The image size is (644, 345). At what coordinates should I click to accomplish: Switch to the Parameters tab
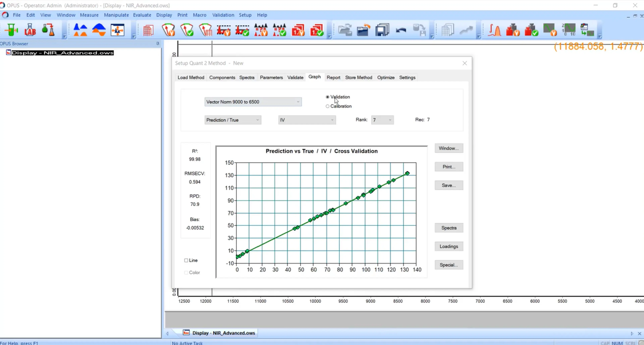[271, 77]
